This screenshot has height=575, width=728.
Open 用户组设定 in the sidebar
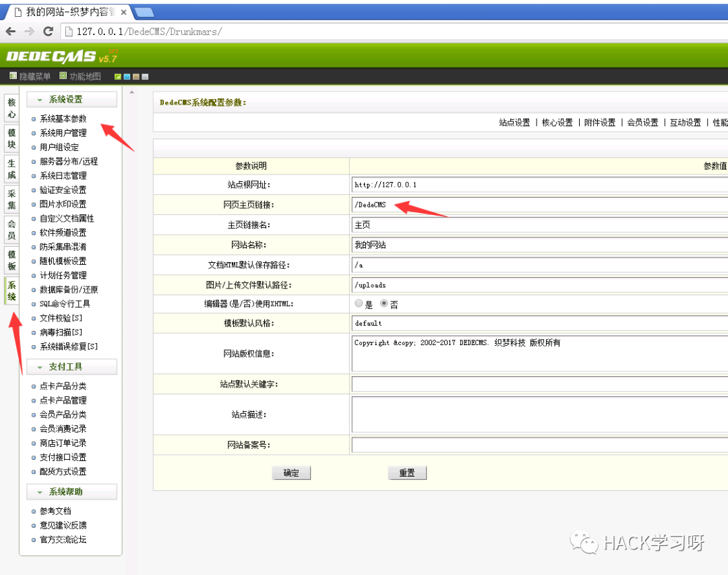tap(59, 147)
